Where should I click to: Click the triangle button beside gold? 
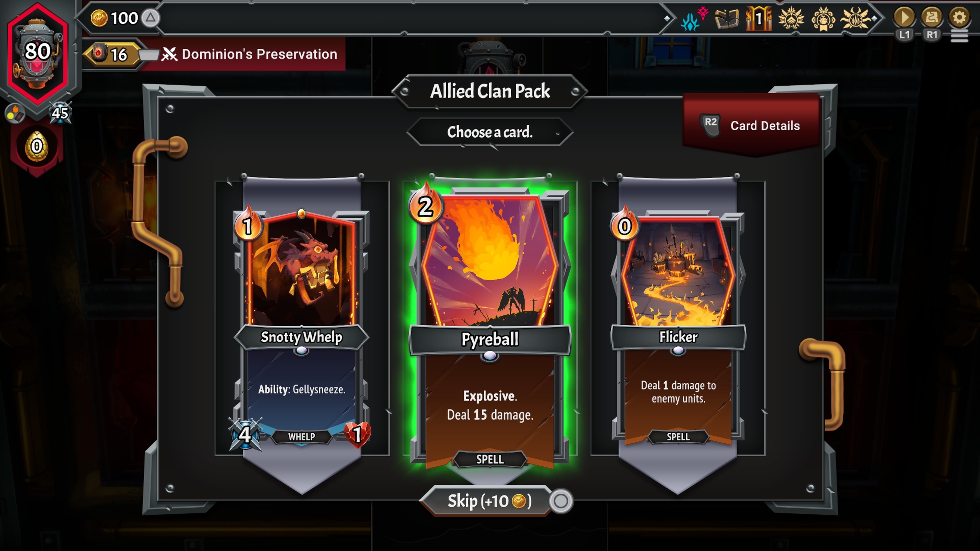coord(151,18)
